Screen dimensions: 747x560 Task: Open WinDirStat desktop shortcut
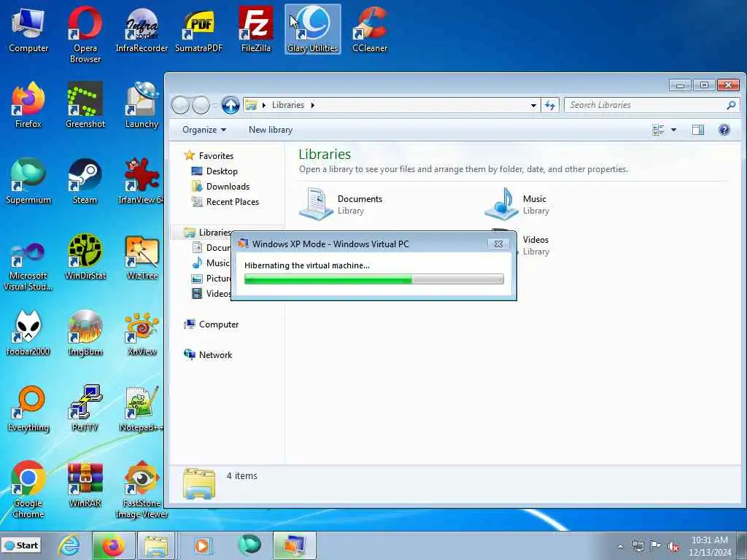[85, 257]
